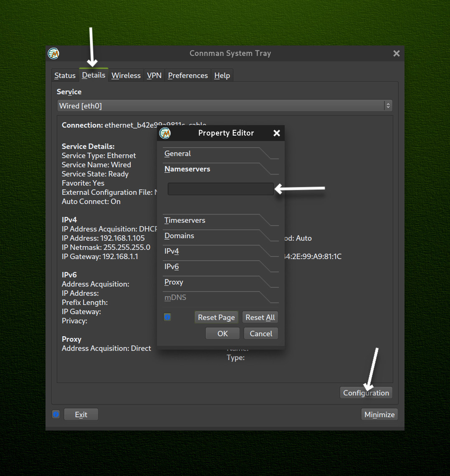Click 'IP Netmask: 255.255.255.0' text
The width and height of the screenshot is (450, 476).
106,247
